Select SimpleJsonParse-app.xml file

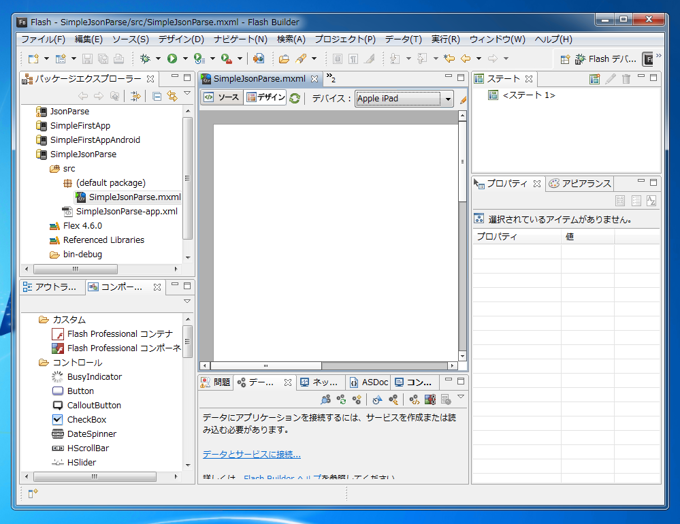tap(127, 212)
